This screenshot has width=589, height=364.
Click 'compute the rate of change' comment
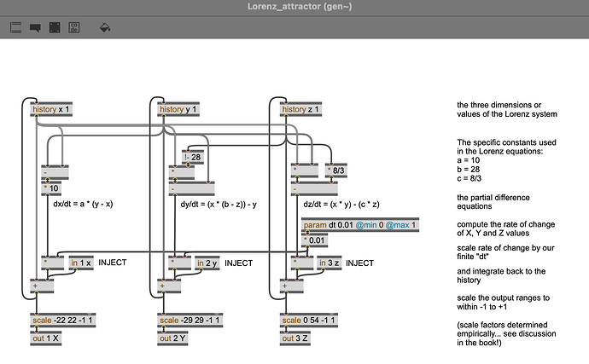coord(505,228)
